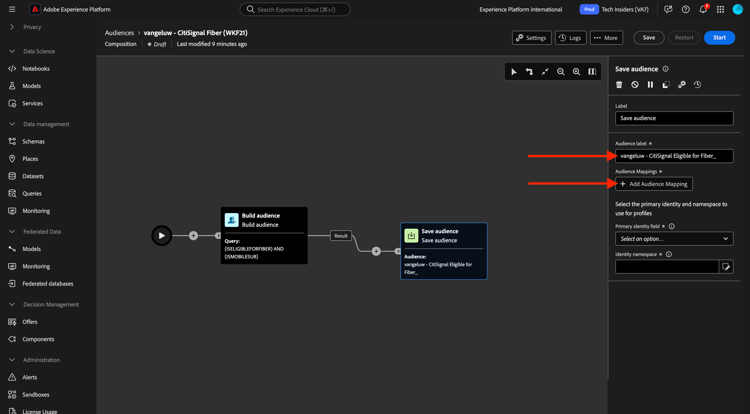750x414 pixels.
Task: Open Federated databases in the sidebar
Action: (x=47, y=283)
